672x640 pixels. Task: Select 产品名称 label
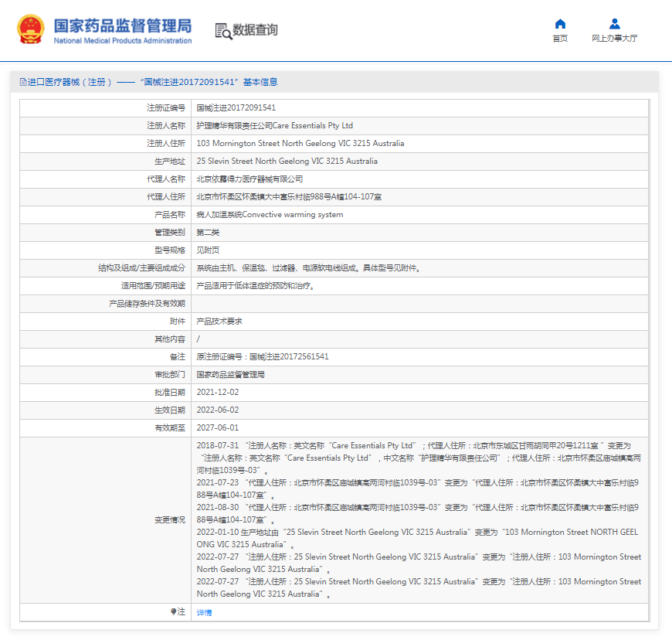[x=170, y=214]
